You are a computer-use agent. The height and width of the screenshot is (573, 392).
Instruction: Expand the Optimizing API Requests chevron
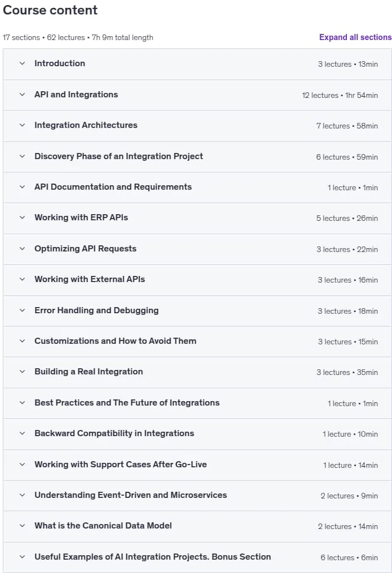coord(22,249)
